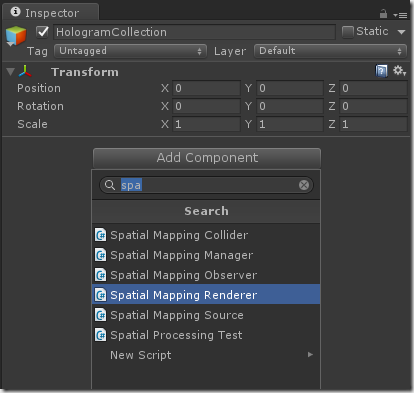Choose Spatial Mapping Manager from results
This screenshot has height=393, width=414.
[x=206, y=255]
